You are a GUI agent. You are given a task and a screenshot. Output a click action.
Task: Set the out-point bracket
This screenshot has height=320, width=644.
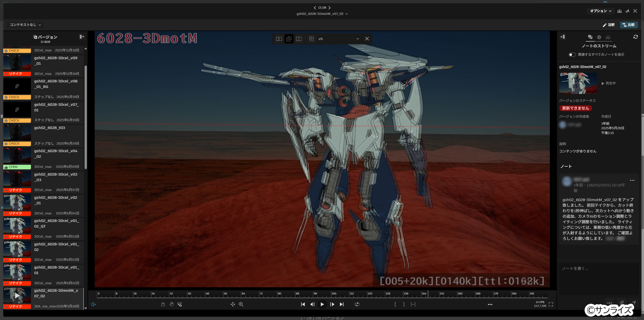pos(404,304)
